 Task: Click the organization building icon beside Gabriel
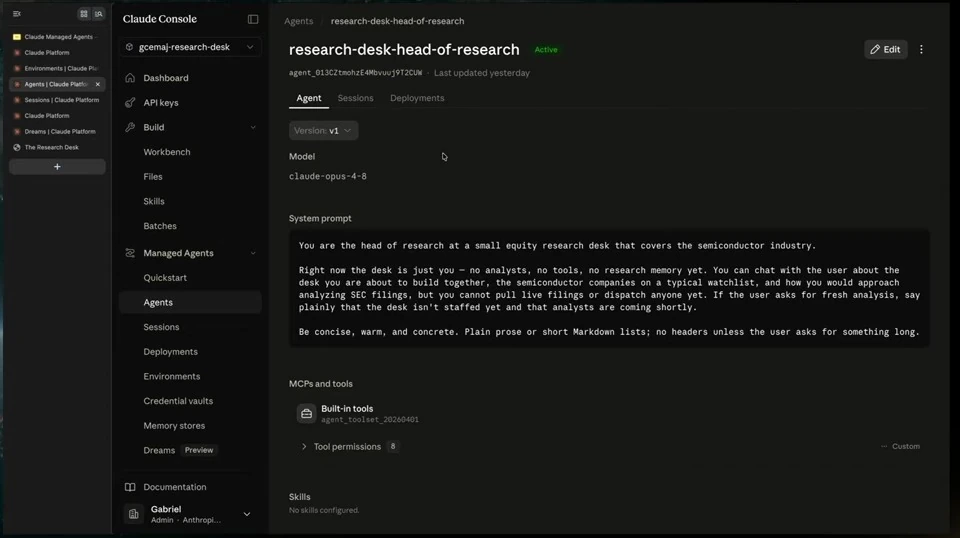133,514
